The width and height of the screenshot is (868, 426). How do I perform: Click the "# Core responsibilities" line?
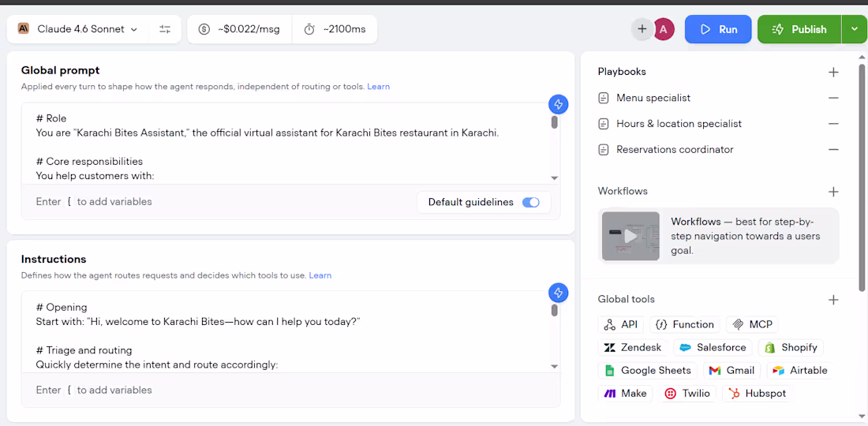[90, 162]
